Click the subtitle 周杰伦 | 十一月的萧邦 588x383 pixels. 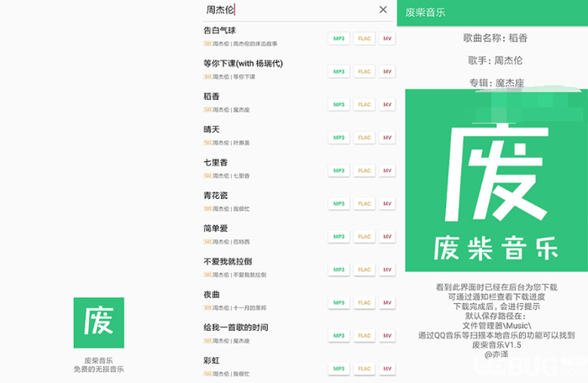click(239, 308)
